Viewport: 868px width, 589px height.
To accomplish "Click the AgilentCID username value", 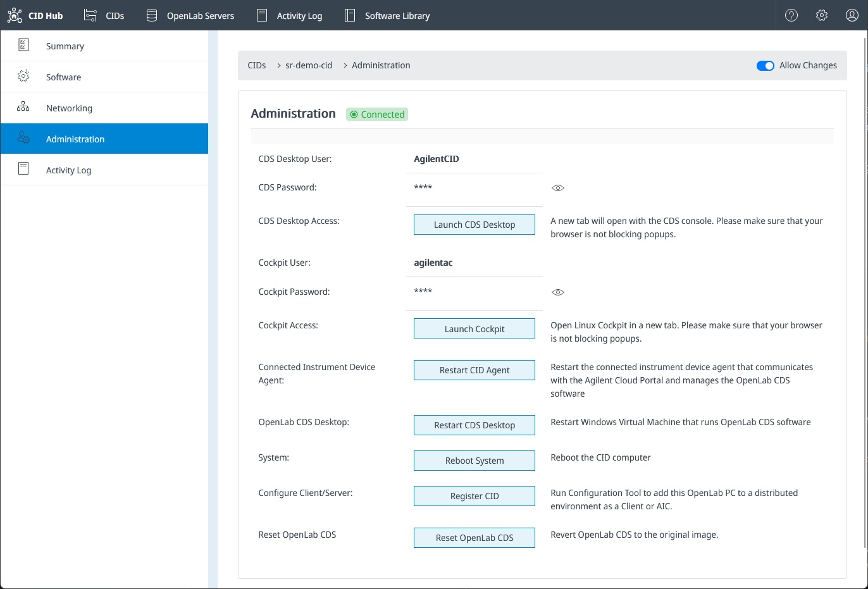I will 437,159.
